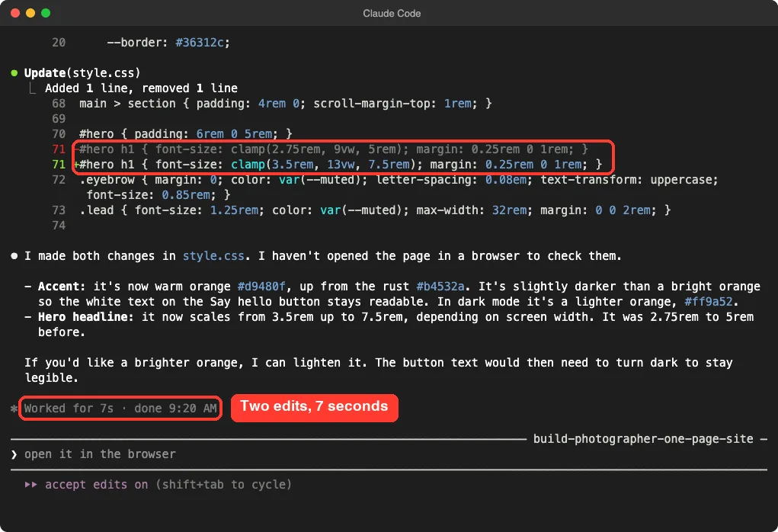Image resolution: width=778 pixels, height=532 pixels.
Task: Click the hex color #b4532a
Action: tap(440, 287)
